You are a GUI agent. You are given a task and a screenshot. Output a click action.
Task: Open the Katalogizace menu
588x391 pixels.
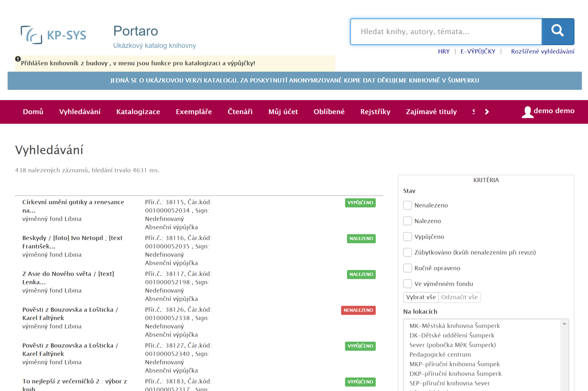coord(138,112)
